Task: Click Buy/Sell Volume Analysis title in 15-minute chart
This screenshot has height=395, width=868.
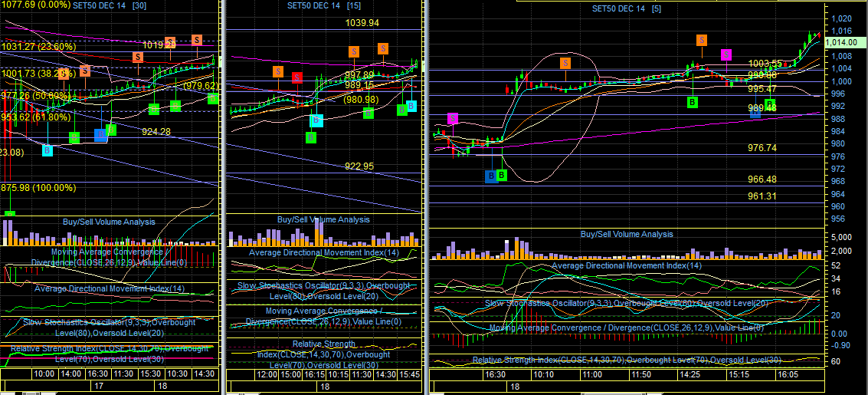Action: click(x=323, y=219)
